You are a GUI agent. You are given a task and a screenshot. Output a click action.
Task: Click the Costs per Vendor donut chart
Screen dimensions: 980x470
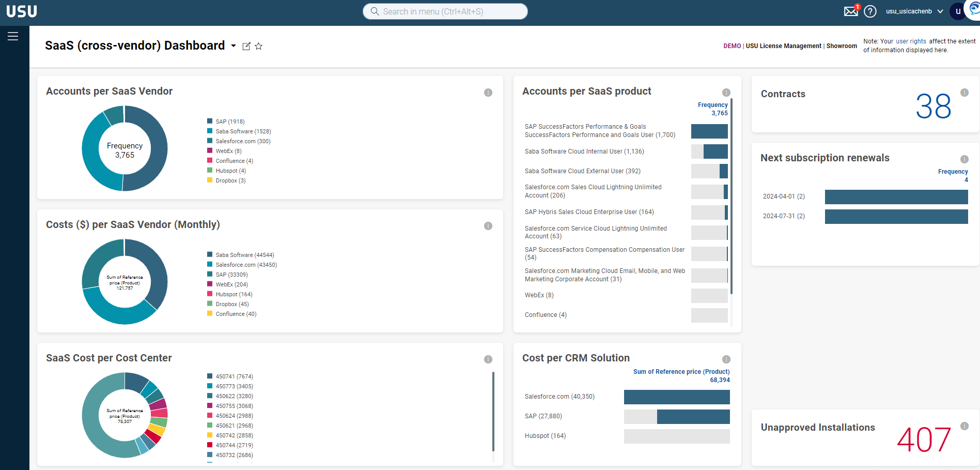(125, 282)
